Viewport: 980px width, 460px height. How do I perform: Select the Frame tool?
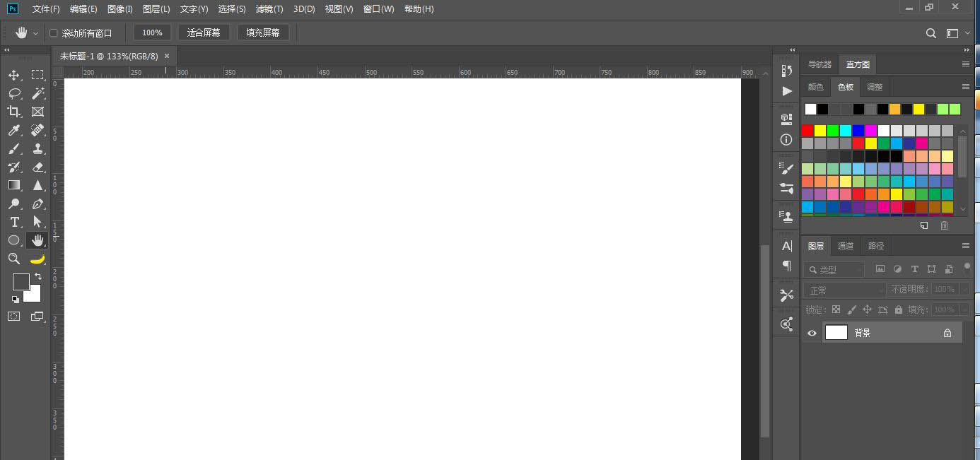coord(37,112)
